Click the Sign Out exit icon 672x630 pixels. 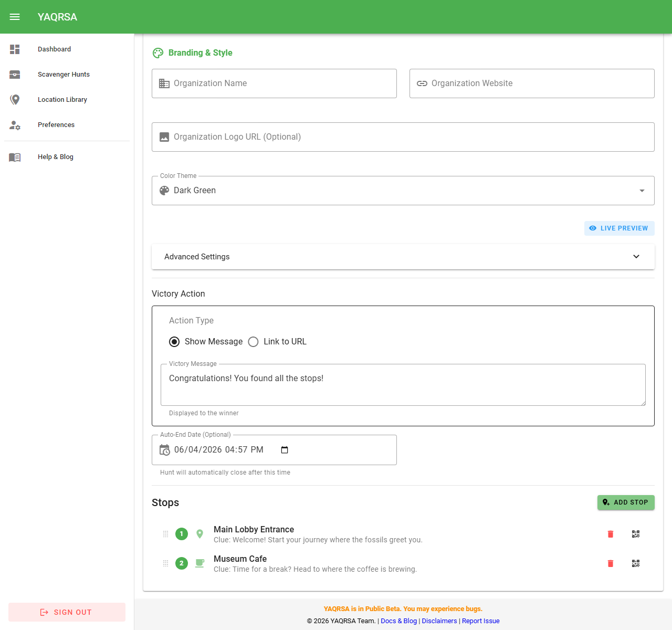click(44, 612)
